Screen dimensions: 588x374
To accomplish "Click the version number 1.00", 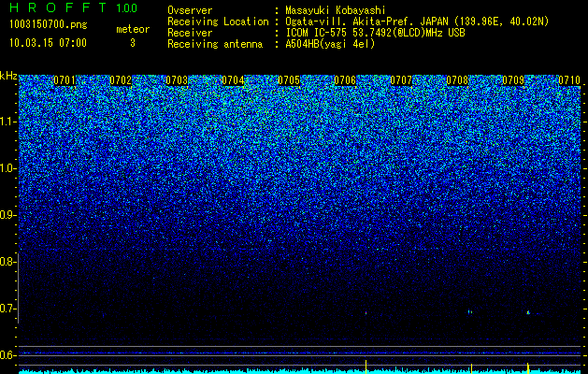I will 127,7.
